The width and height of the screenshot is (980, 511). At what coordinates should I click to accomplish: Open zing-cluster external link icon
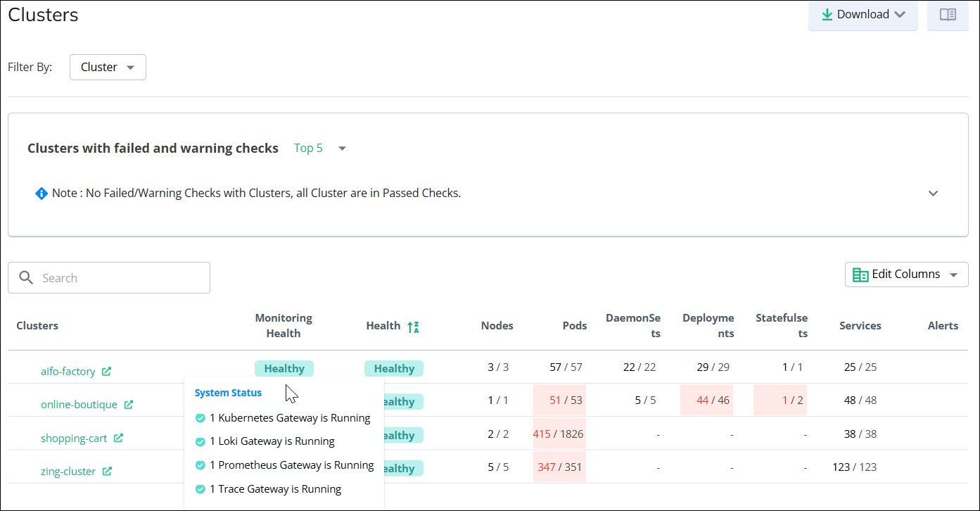click(107, 471)
